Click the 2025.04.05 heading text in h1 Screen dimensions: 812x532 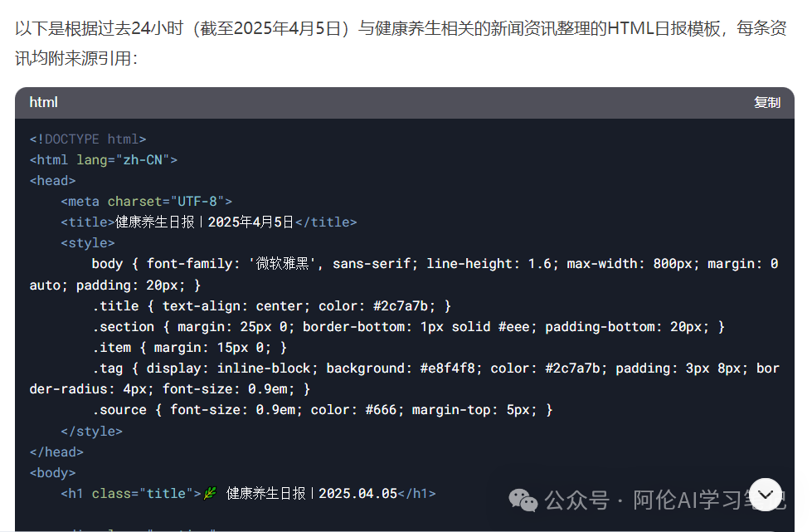tap(357, 494)
